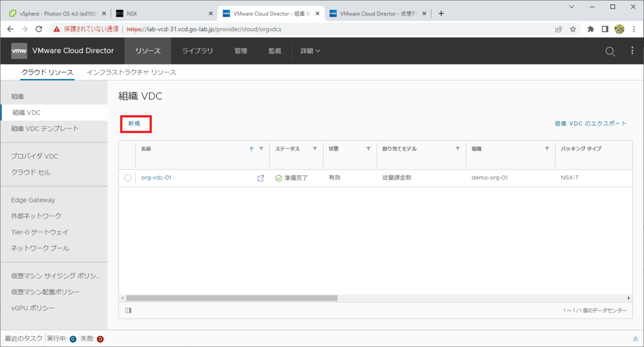This screenshot has width=644, height=347.
Task: Open org-vdc-01 in tenant portal icon
Action: 261,178
